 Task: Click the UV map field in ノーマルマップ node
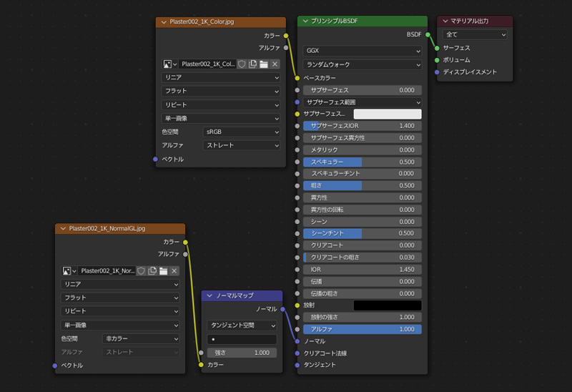[x=242, y=339]
